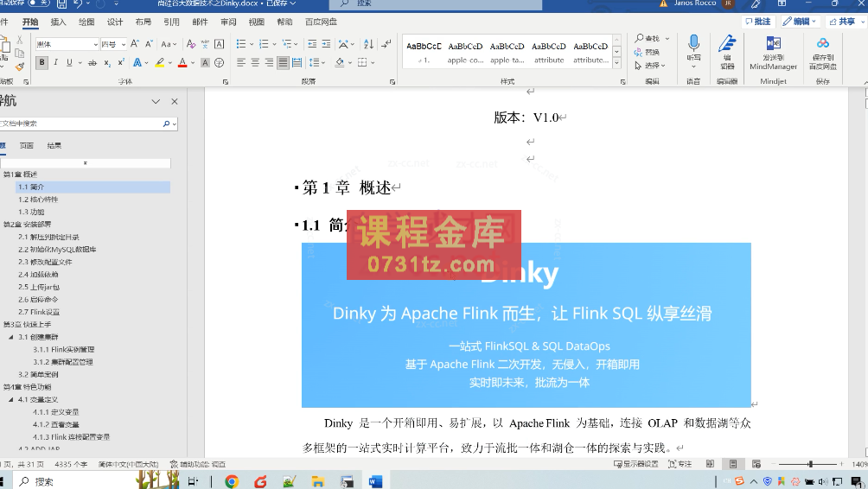
Task: Center the paragraph text
Action: (x=255, y=62)
